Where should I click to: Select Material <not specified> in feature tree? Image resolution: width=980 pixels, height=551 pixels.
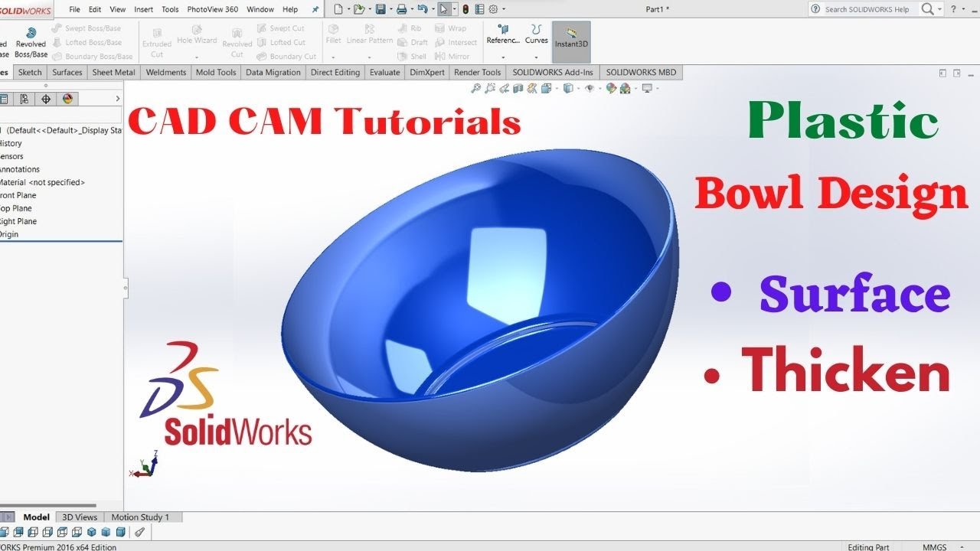[43, 182]
